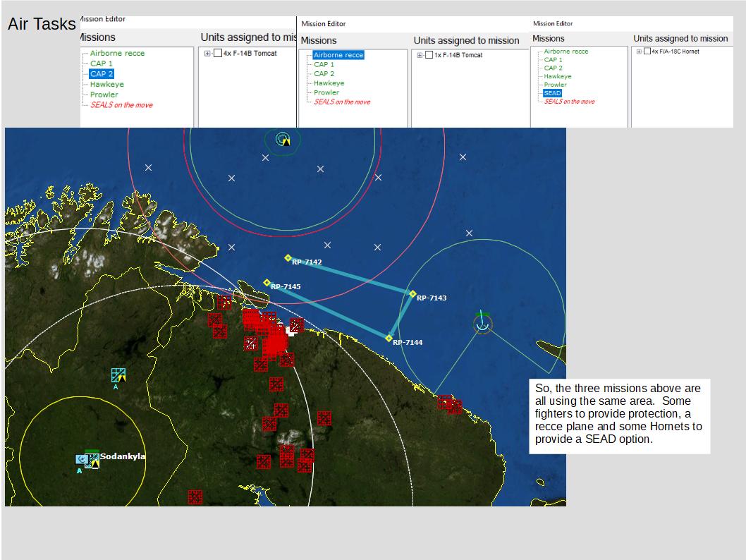Viewport: 746px width, 560px height.
Task: Select SEALS on the move in the SEAD panel
Action: click(570, 102)
